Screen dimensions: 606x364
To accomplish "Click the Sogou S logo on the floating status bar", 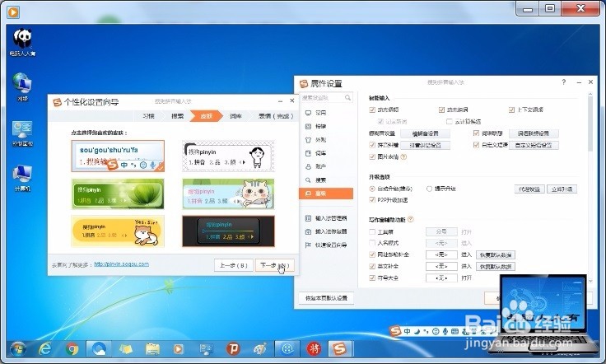I will tap(394, 331).
